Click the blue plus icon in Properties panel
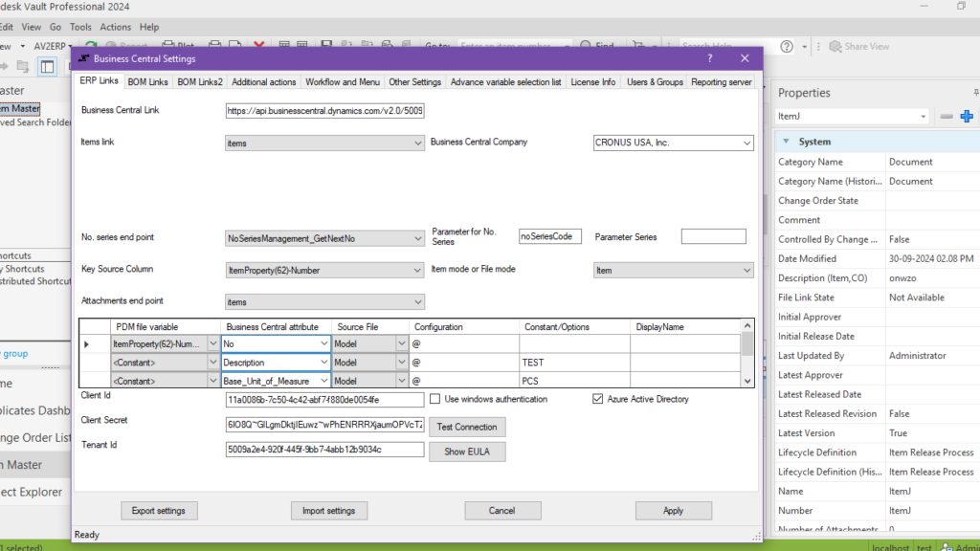This screenshot has height=551, width=980. tap(967, 116)
